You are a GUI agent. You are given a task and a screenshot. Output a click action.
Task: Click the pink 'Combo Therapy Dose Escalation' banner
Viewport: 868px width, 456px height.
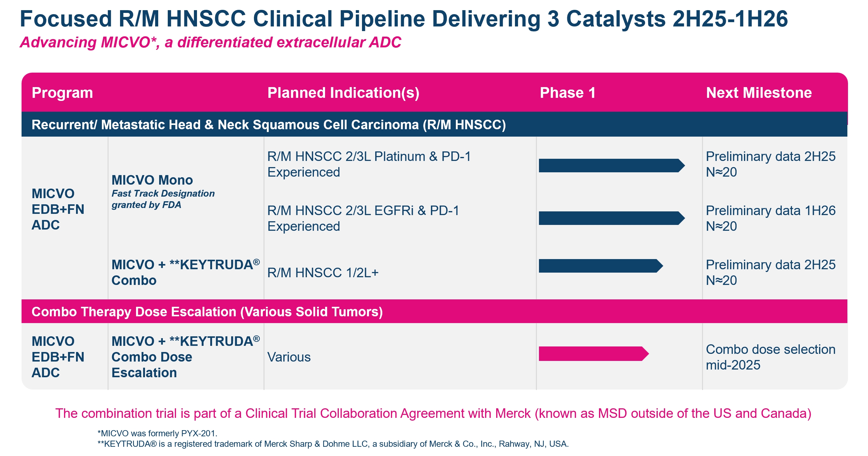tap(207, 311)
